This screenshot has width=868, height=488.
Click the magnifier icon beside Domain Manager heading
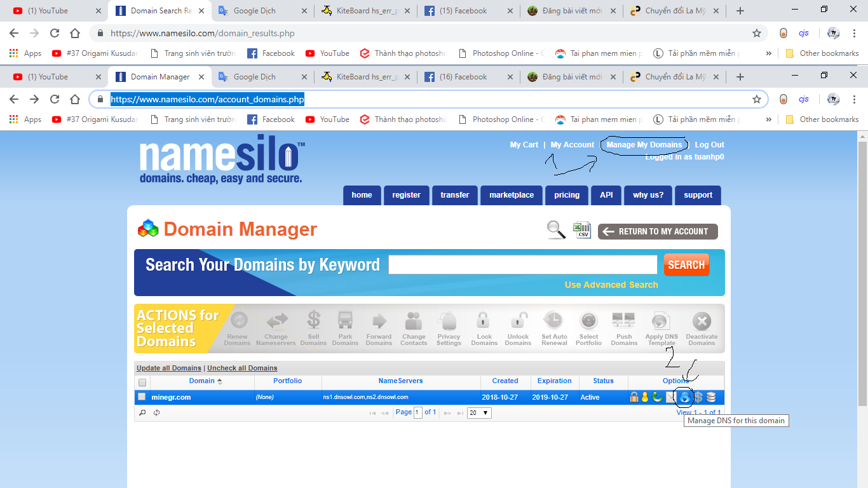click(557, 230)
